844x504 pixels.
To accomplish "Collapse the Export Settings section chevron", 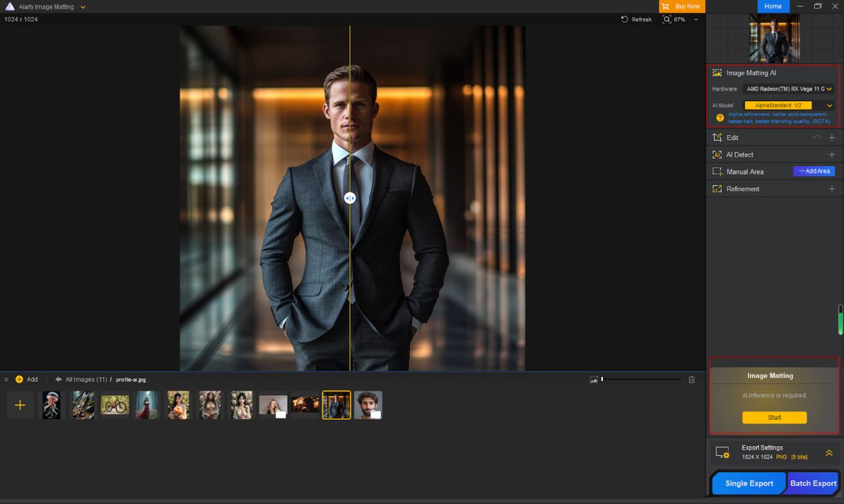I will [829, 453].
